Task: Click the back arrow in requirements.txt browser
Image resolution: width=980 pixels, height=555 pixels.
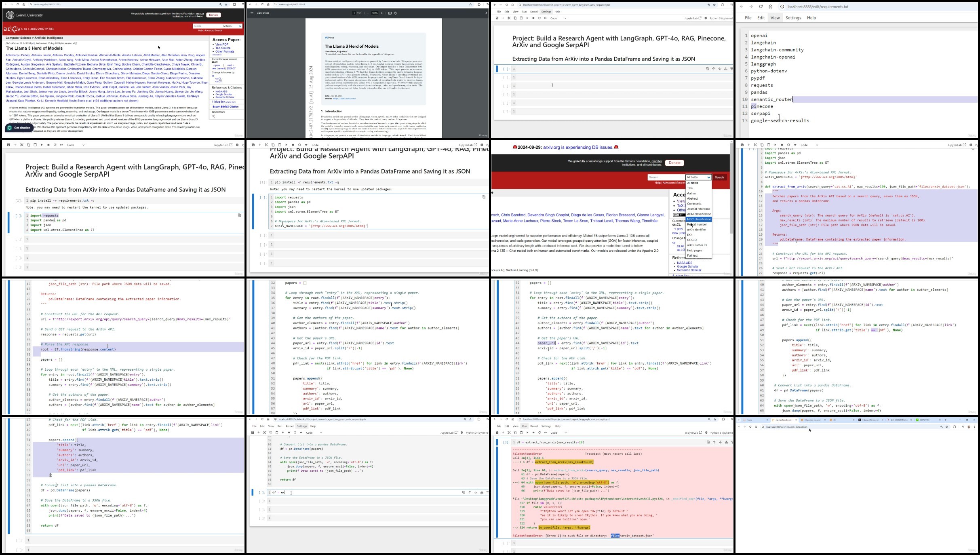Action: [742, 6]
